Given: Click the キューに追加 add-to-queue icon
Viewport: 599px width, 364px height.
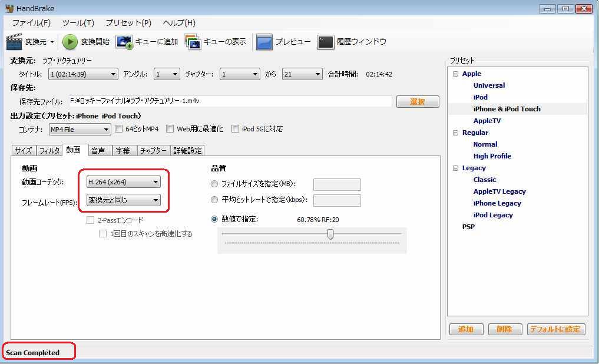Looking at the screenshot, I should (x=124, y=42).
